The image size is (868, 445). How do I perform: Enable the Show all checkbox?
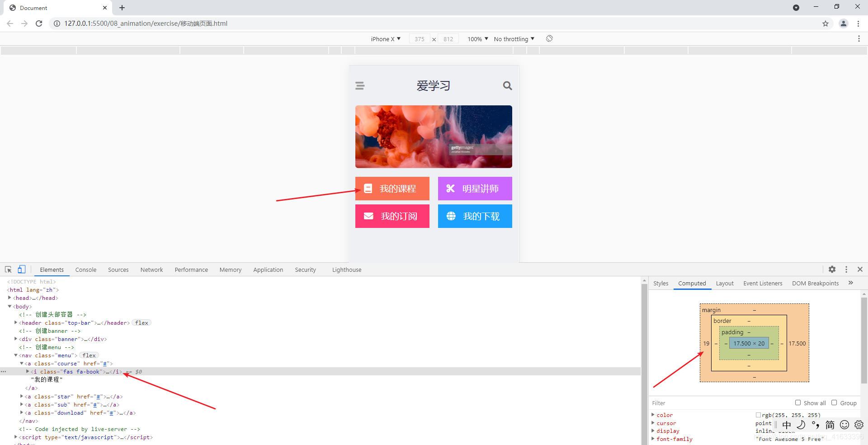point(798,402)
